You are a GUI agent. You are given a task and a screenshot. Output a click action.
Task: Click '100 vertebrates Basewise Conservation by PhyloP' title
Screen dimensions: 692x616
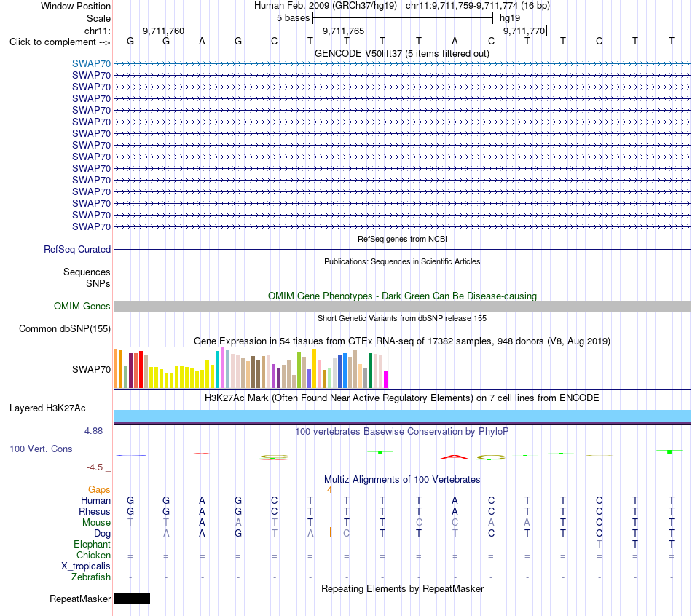[402, 431]
